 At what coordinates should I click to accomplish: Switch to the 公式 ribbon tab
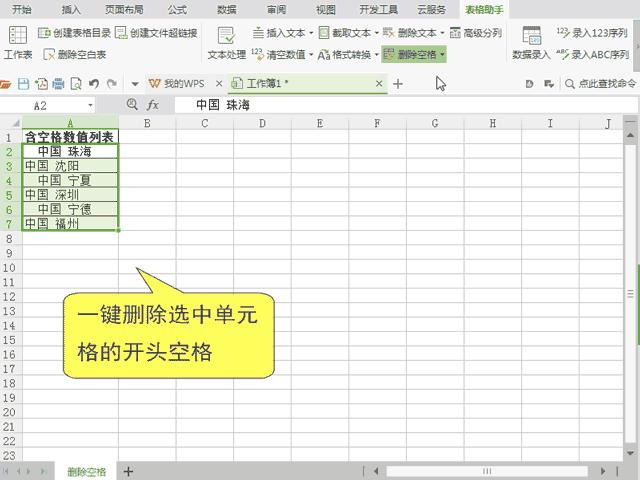tap(177, 9)
